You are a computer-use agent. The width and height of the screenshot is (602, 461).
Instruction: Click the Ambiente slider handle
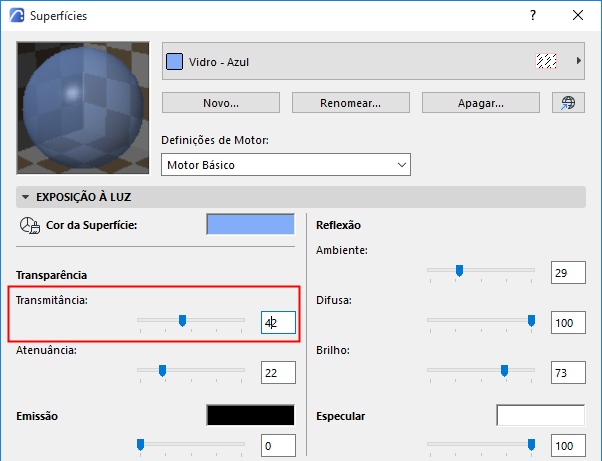[460, 271]
